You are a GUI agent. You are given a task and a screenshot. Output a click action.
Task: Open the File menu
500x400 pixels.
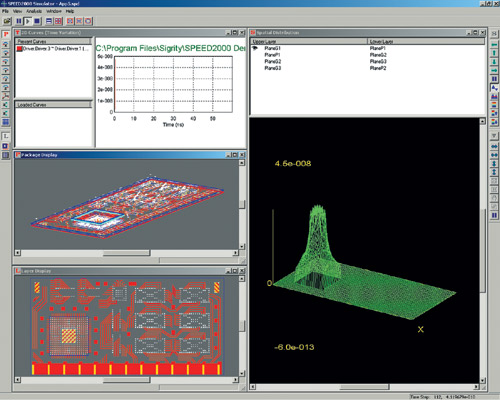tap(5, 11)
